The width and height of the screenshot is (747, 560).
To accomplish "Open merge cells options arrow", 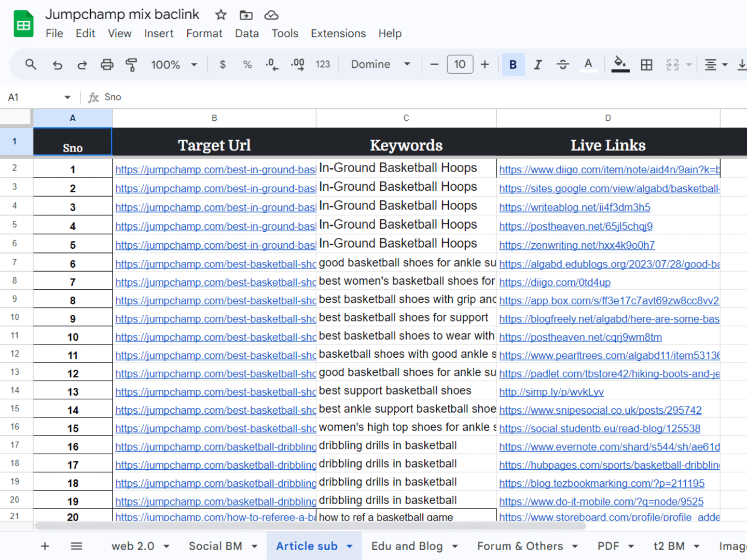I will (x=689, y=65).
